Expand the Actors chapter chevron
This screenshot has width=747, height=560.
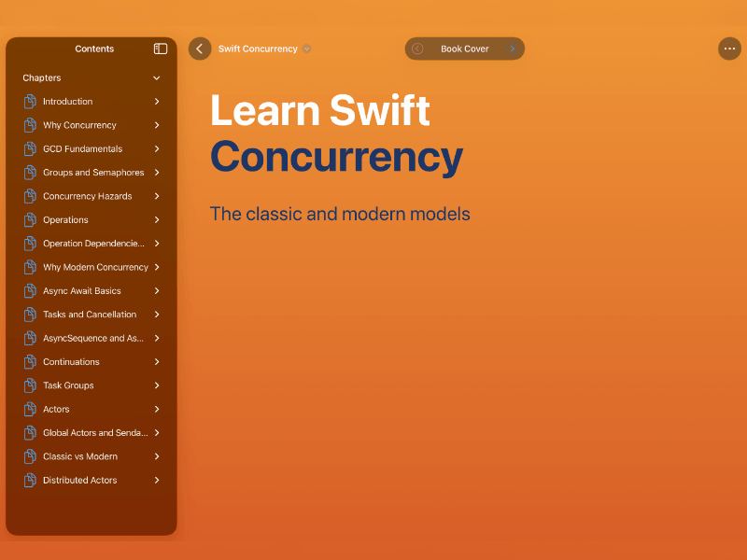[157, 409]
